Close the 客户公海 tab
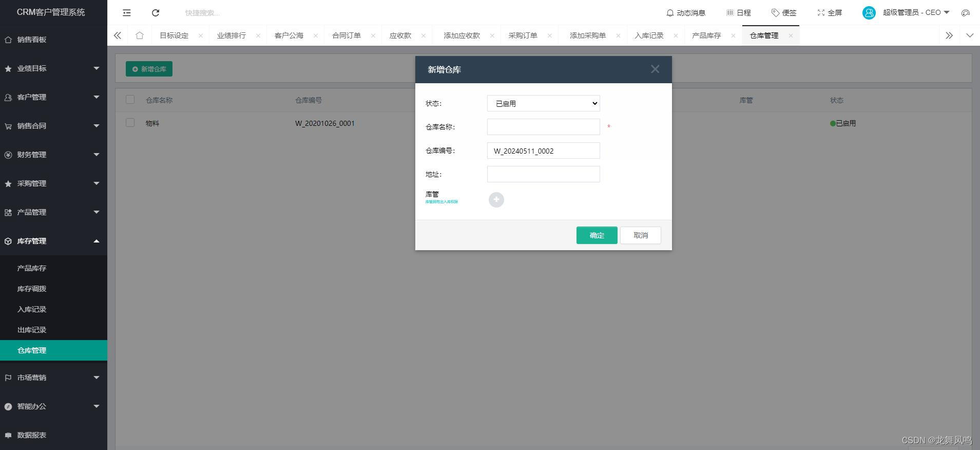Viewport: 980px width, 450px height. point(316,35)
